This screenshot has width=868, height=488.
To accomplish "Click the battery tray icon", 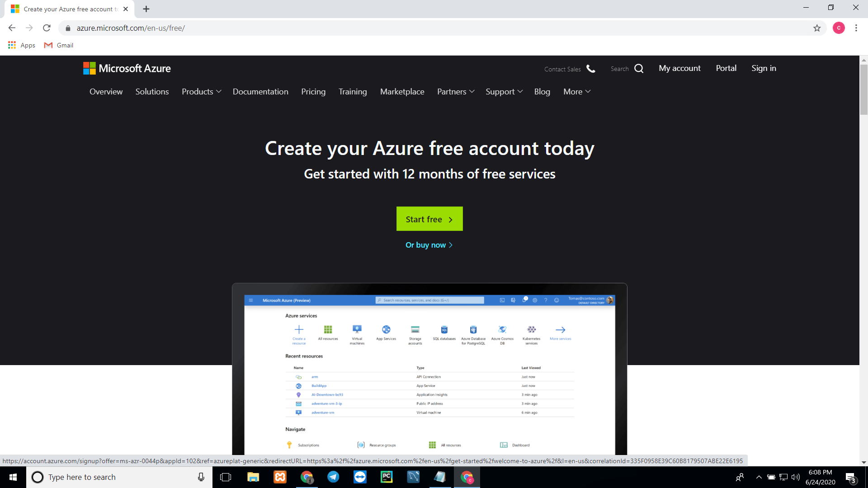I will point(771,477).
